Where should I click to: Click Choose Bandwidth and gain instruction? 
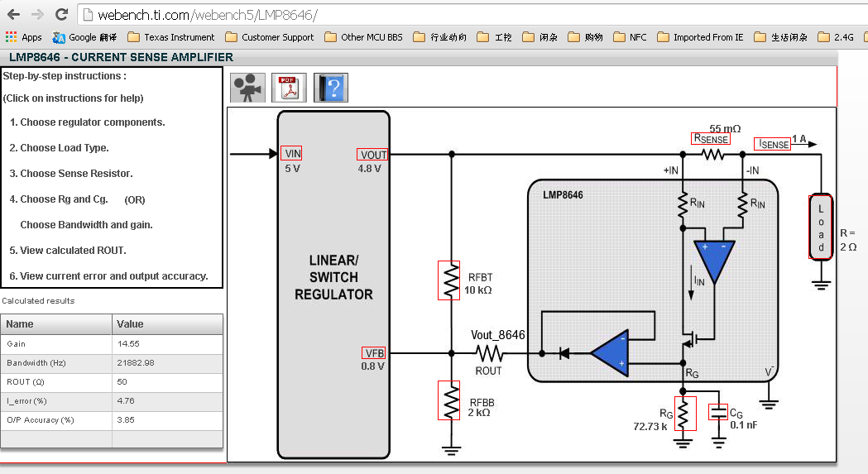click(x=86, y=225)
